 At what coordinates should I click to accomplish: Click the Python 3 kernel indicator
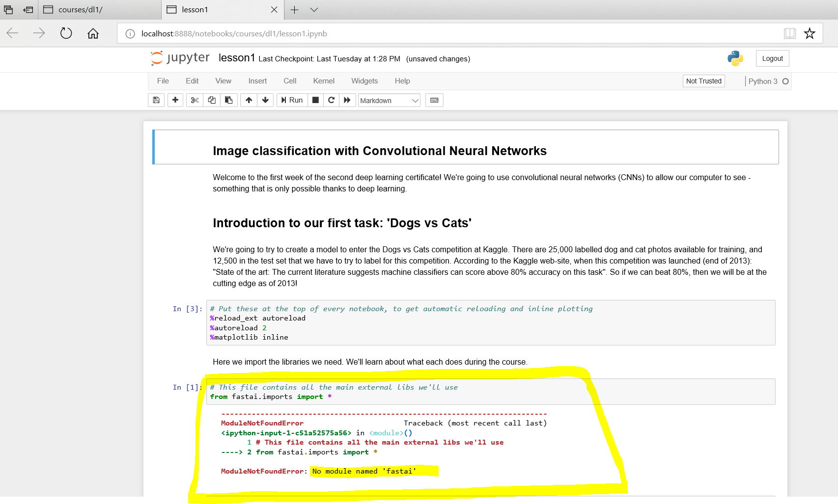coord(763,81)
